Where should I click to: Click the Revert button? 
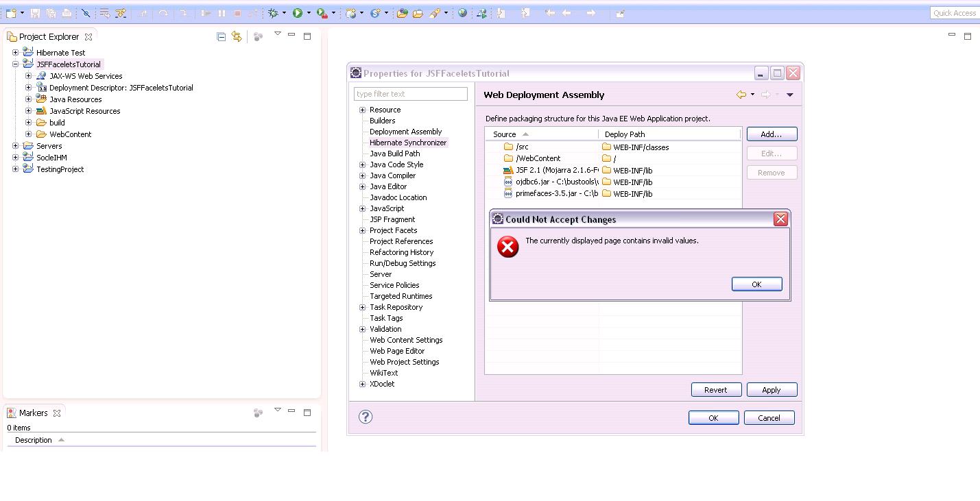(716, 389)
